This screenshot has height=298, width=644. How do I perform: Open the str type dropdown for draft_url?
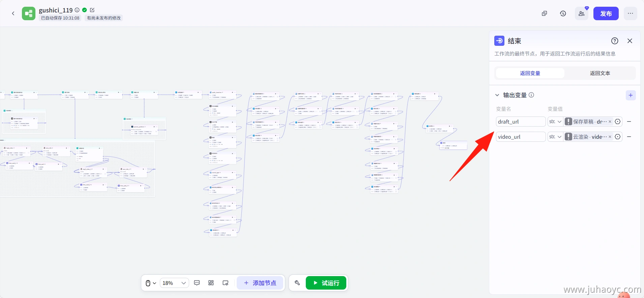pyautogui.click(x=555, y=122)
